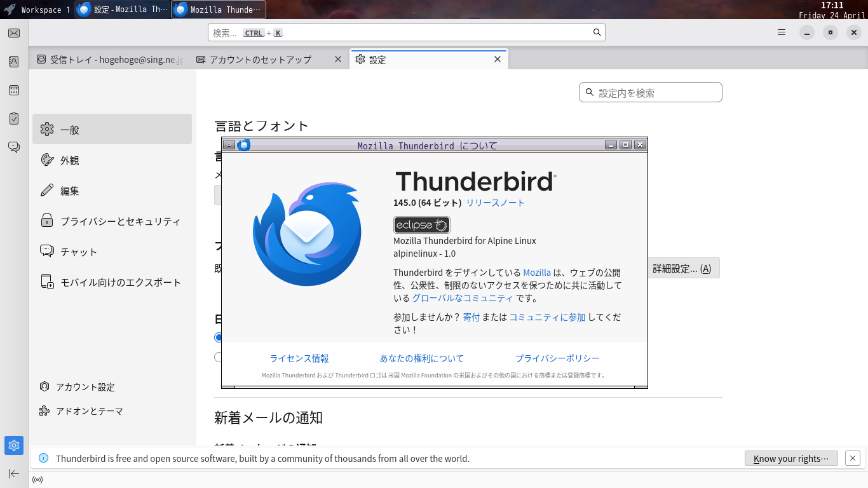Open the リリースノート release notes link
Screen dimensions: 868x488
[496, 203]
